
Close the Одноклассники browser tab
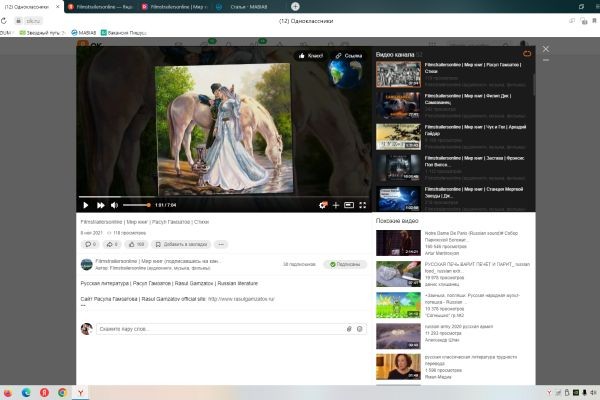[58, 7]
